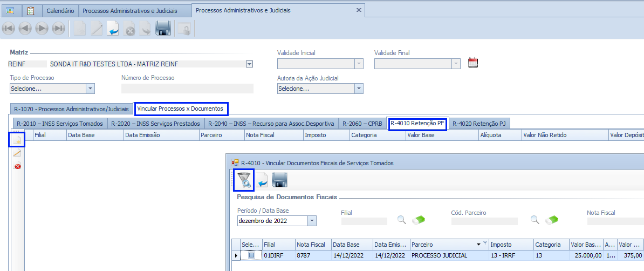The image size is (644, 271).
Task: Click the new document toolbar icon
Action: point(79,29)
